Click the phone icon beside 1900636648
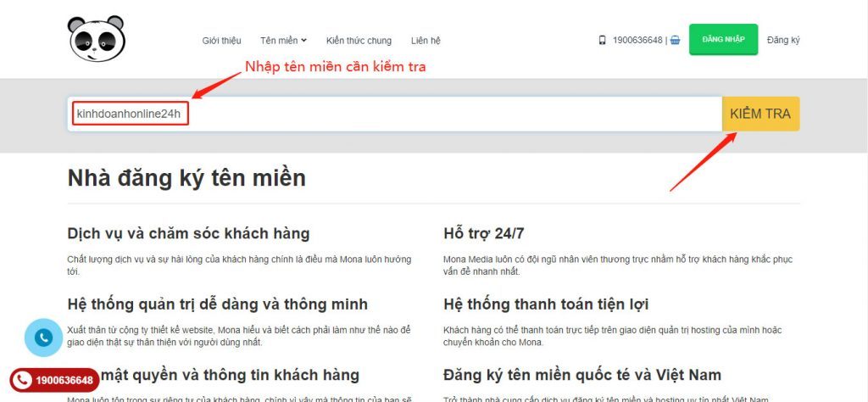Viewport: 868px width, 402px height. coord(603,40)
